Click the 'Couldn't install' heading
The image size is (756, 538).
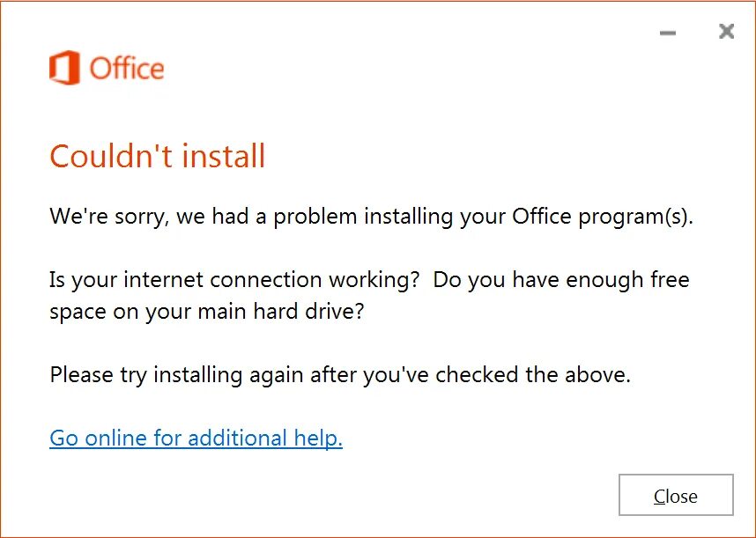click(x=158, y=156)
